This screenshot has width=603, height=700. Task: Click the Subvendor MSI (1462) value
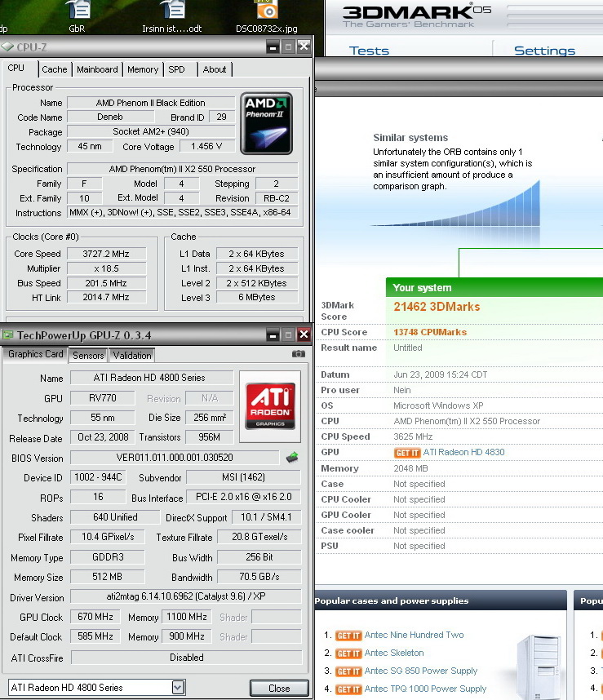(x=243, y=477)
